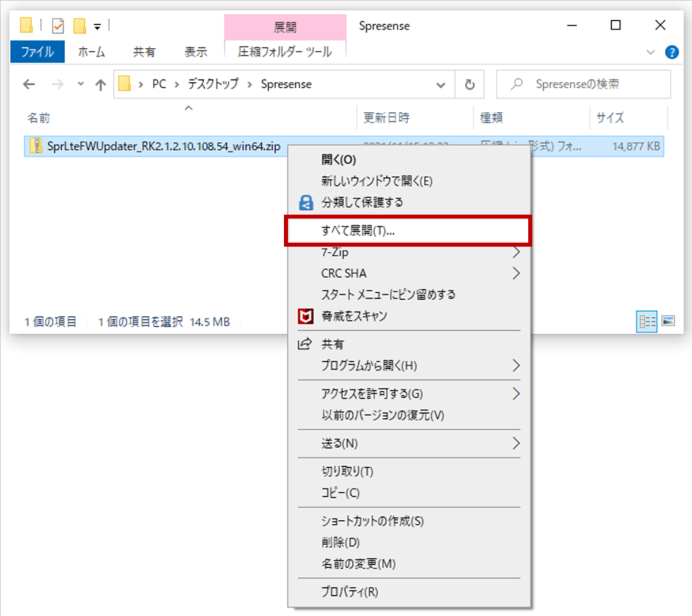This screenshot has height=616, width=692.
Task: Open the ファイル tab
Action: pos(37,52)
